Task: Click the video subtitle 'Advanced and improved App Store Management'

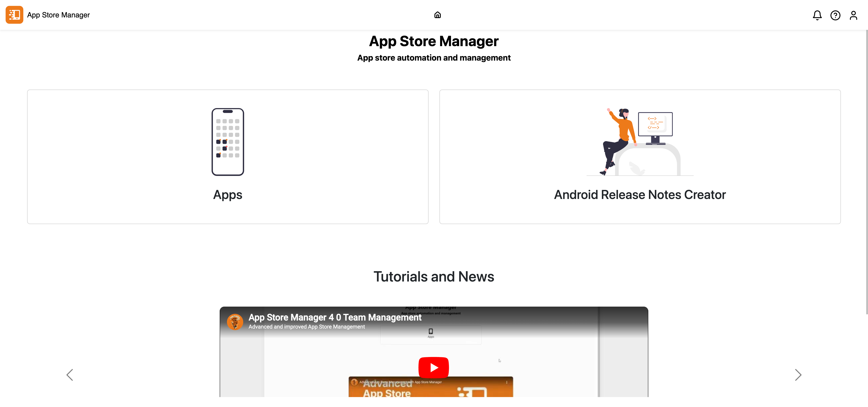Action: [x=307, y=327]
